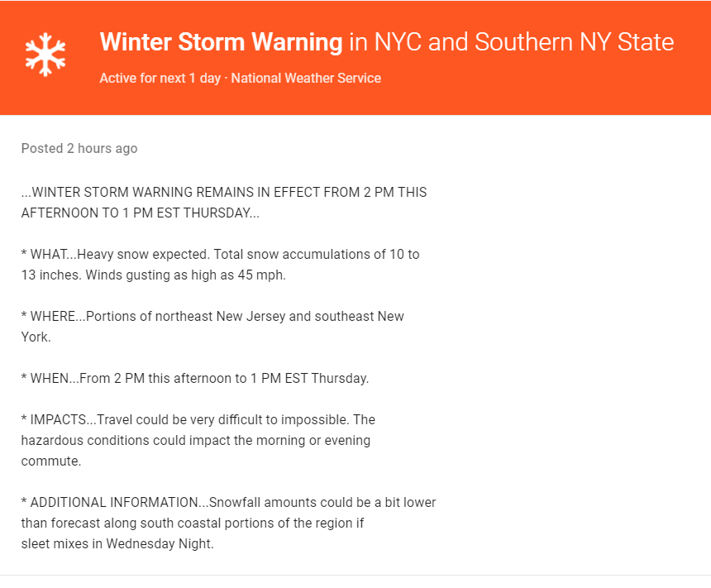Viewport: 711px width, 588px height.
Task: Click the bold "Winter Storm Warning" title
Action: (x=221, y=41)
